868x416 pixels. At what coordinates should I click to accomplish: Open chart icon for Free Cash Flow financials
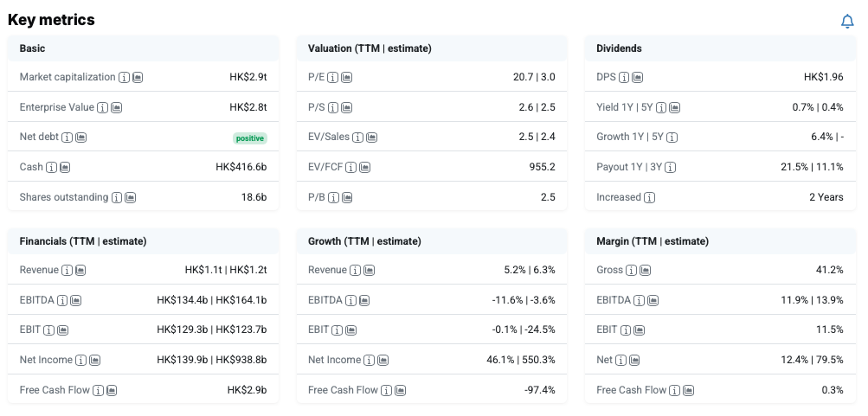point(112,391)
